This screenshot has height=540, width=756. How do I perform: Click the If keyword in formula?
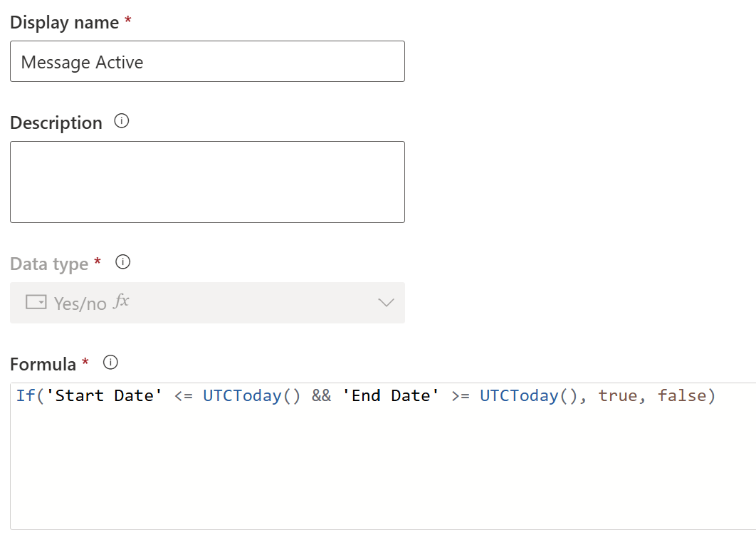coord(25,395)
